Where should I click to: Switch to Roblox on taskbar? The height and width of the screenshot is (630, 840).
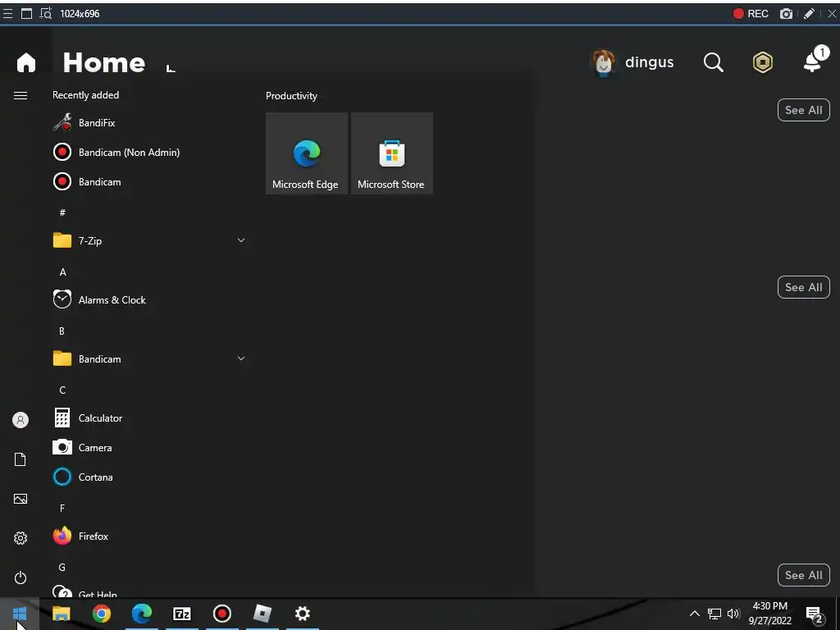click(x=262, y=614)
